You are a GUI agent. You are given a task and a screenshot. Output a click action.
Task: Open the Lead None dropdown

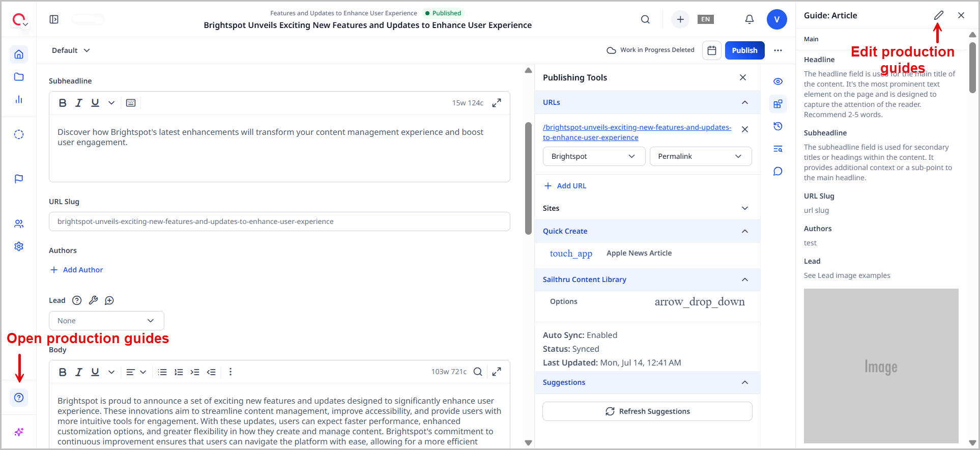coord(106,321)
